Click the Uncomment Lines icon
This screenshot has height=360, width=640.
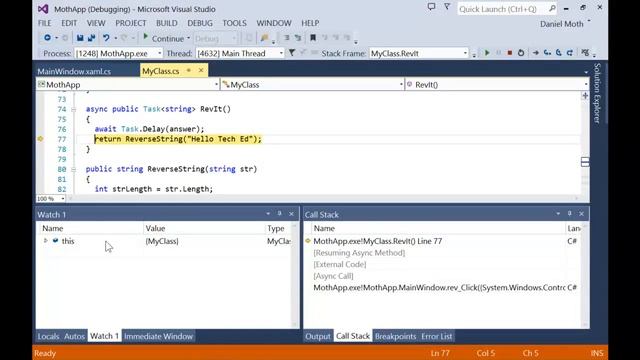pos(298,38)
